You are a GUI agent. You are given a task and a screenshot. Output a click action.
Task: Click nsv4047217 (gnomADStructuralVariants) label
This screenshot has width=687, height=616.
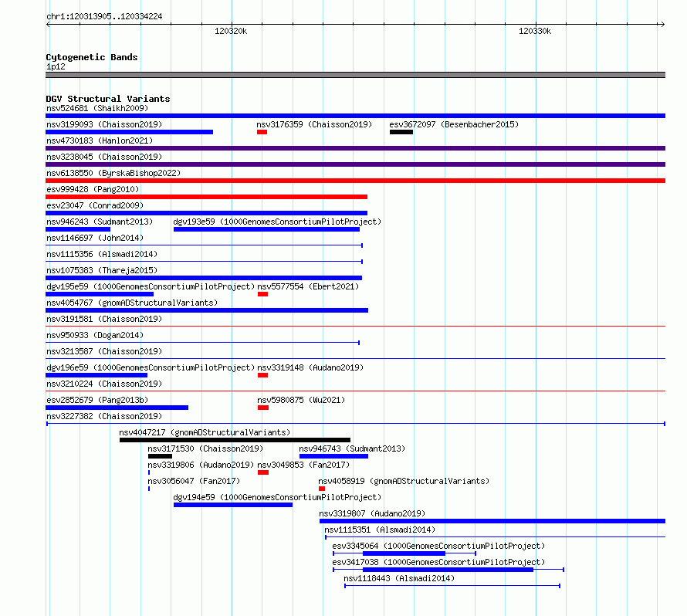click(205, 432)
